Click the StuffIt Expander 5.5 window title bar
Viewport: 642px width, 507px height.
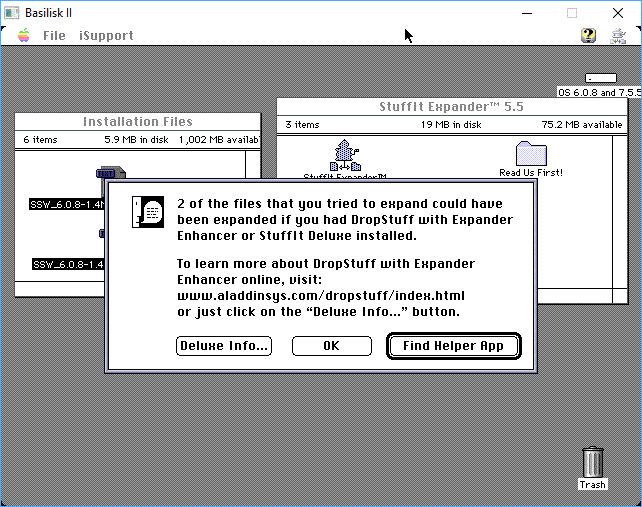pyautogui.click(x=452, y=107)
